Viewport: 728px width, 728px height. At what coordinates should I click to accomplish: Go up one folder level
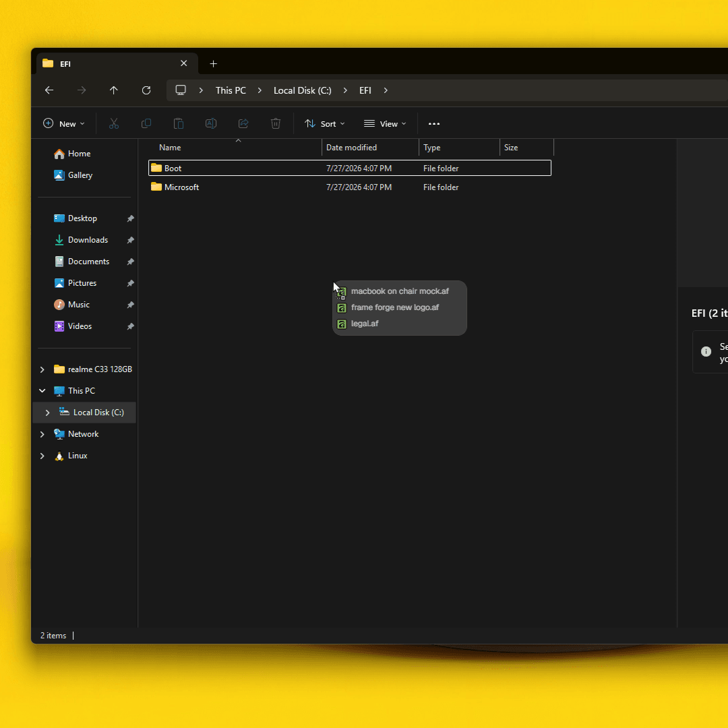click(114, 90)
